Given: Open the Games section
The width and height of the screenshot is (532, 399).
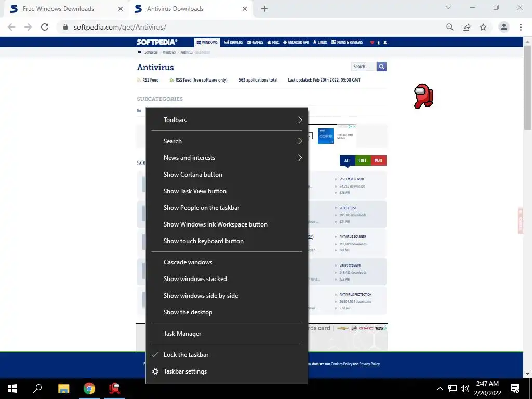Looking at the screenshot, I should click(x=255, y=43).
